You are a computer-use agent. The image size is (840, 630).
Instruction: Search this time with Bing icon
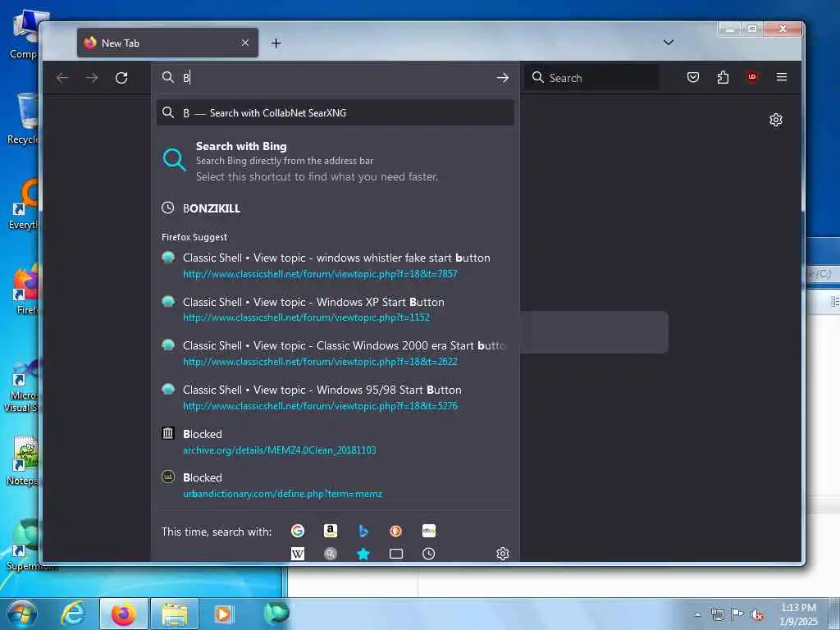tap(363, 531)
